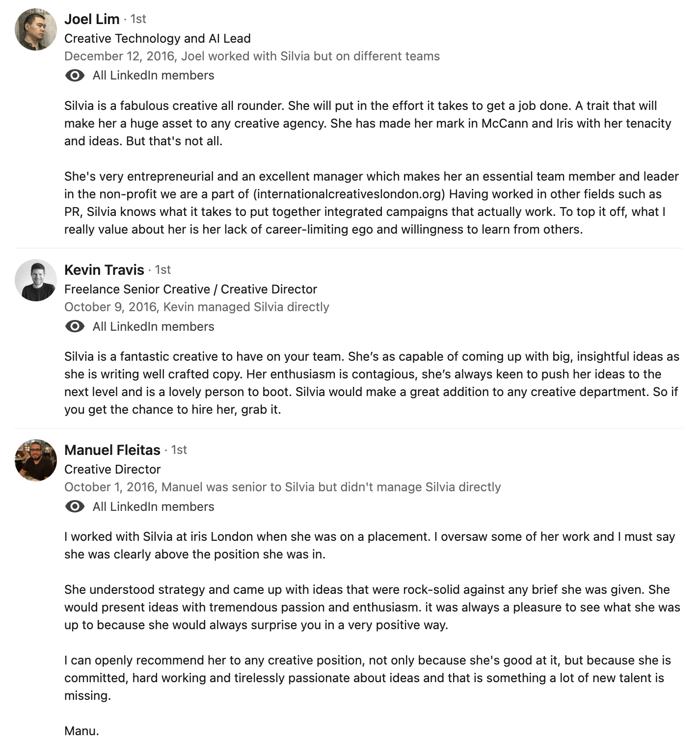Click Manuel Fleitas's profile photo
Viewport: 700px width, 744px height.
(36, 460)
